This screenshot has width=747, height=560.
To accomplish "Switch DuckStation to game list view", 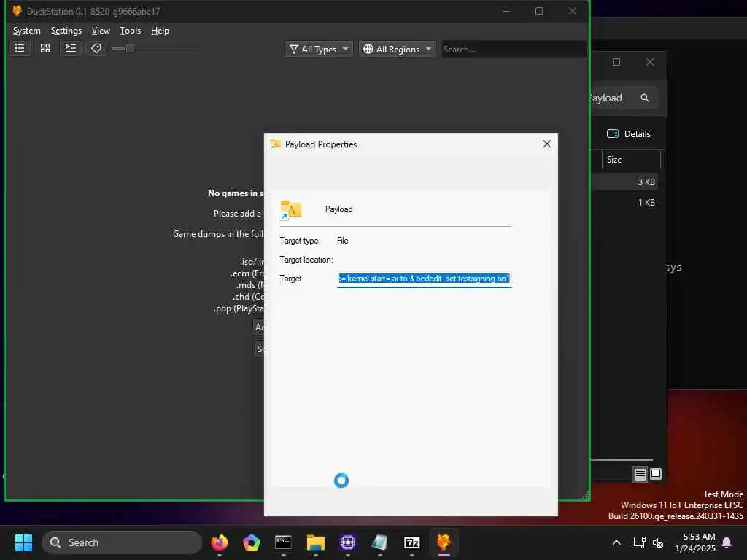I will coord(20,48).
